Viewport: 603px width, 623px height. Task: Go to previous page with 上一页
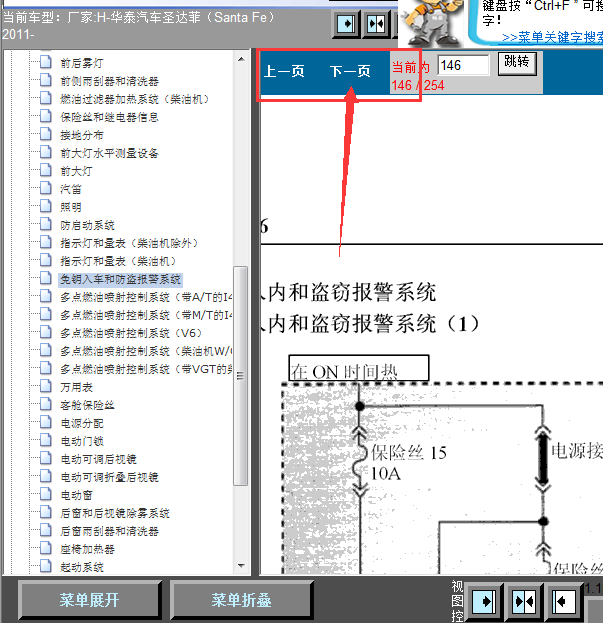284,72
